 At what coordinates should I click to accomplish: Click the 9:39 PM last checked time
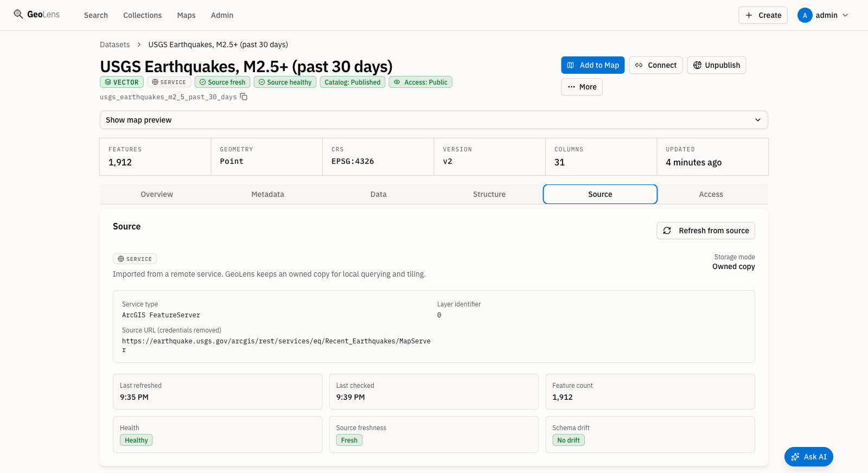click(x=350, y=397)
